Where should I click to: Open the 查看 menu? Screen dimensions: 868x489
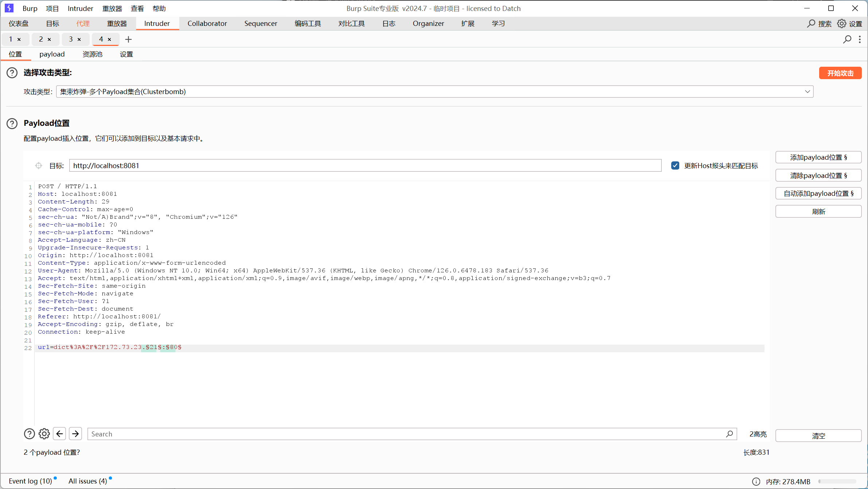click(137, 8)
